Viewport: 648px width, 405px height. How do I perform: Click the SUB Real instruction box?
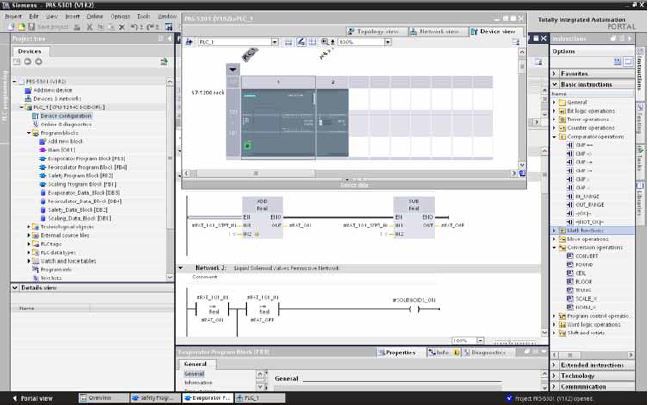414,217
